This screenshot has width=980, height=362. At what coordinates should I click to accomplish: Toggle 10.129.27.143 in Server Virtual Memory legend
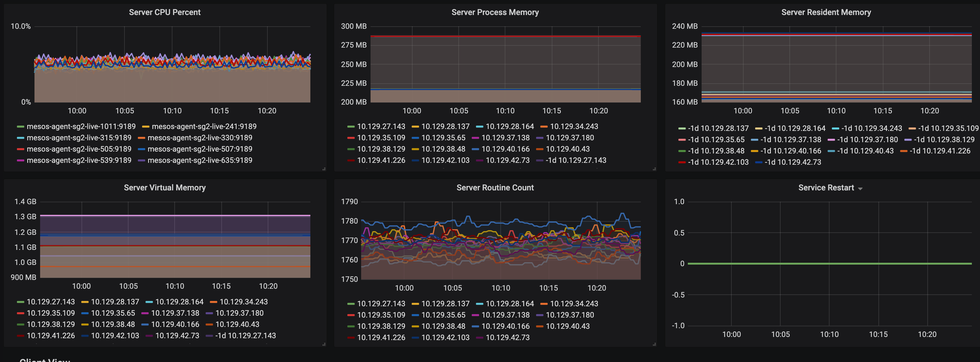50,302
